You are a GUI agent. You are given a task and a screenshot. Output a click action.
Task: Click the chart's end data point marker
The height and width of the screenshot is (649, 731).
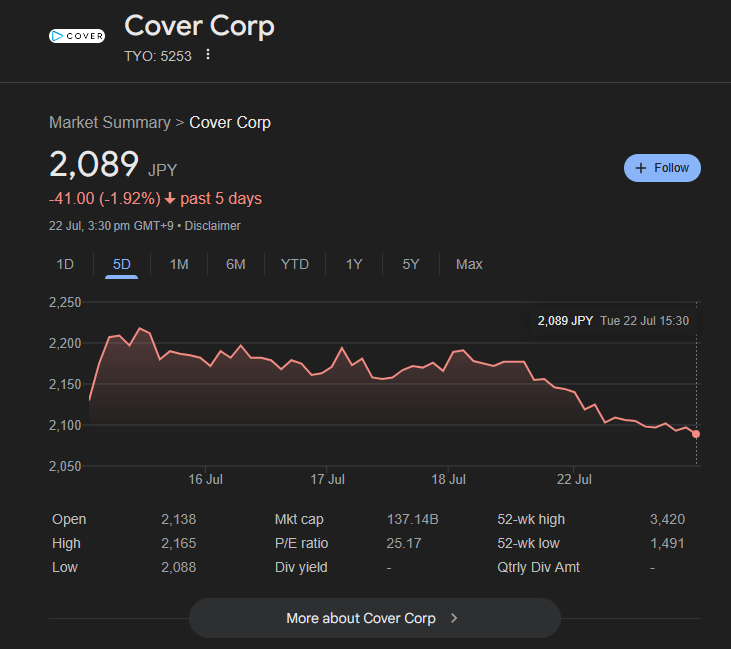coord(696,434)
